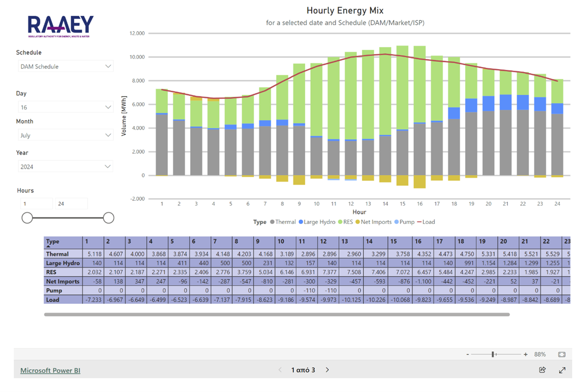This screenshot has height=392, width=581.
Task: Click the 88% zoom percentage label
Action: [540, 354]
